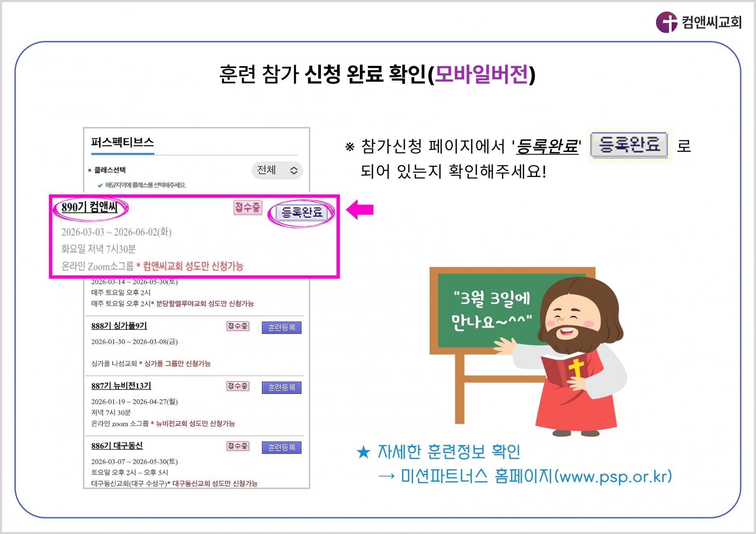Screen dimensions: 756x534
Task: Click the 접수중 badge for 888기 싱가폴9기
Action: (x=238, y=326)
